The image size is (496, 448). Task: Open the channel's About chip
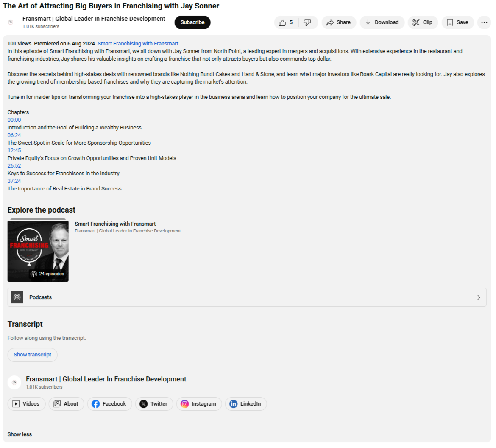(x=66, y=404)
